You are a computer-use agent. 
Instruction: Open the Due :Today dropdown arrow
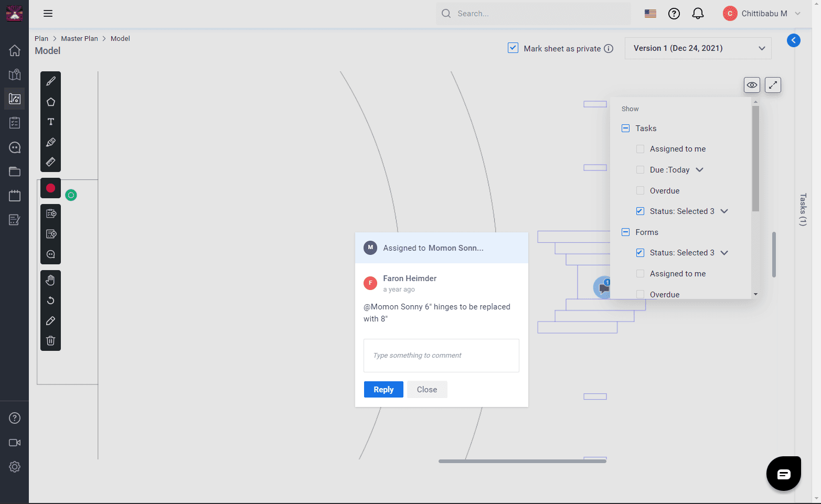coord(699,170)
